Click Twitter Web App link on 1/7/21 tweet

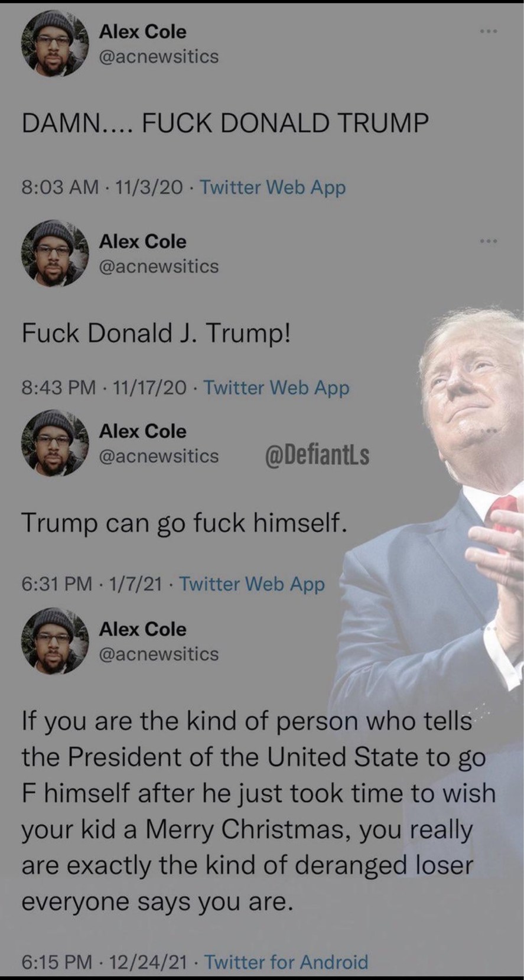click(252, 584)
